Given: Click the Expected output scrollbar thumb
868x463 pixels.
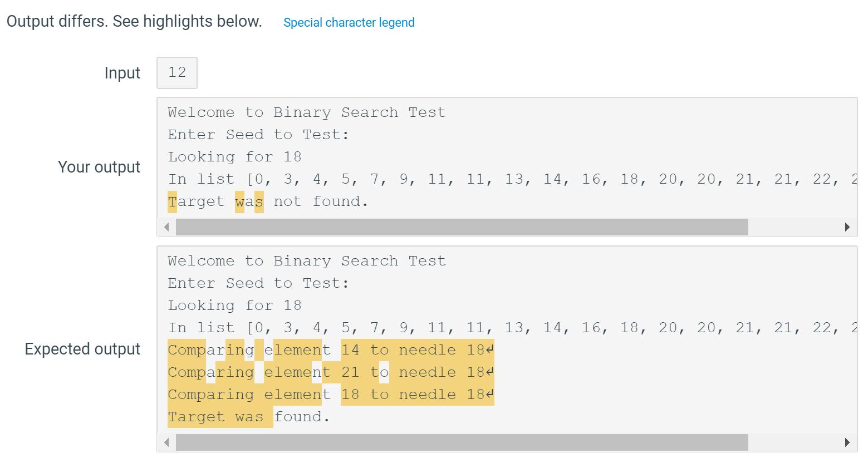Looking at the screenshot, I should 462,444.
